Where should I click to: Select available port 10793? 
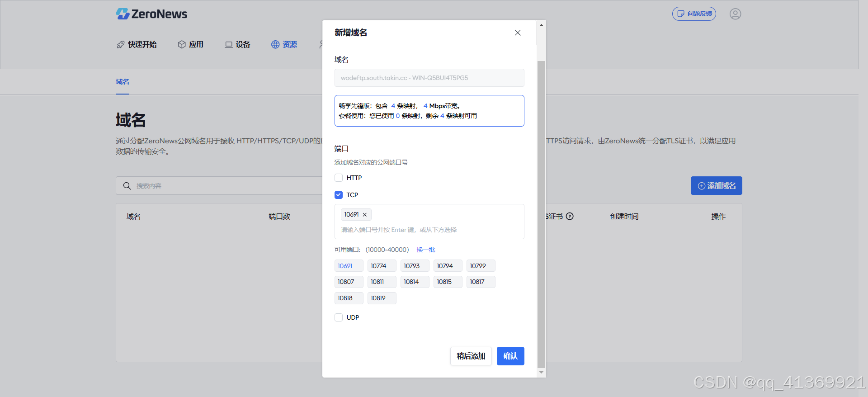(x=415, y=266)
